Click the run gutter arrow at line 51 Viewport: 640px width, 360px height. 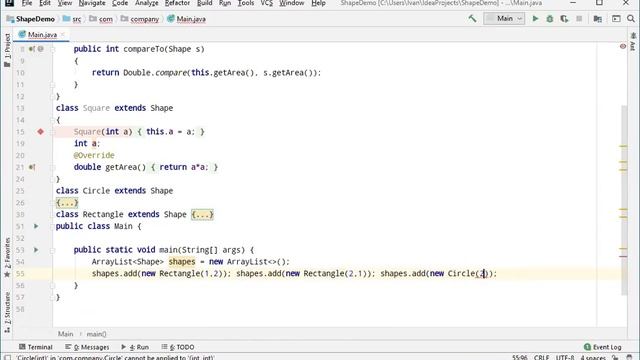coord(36,226)
